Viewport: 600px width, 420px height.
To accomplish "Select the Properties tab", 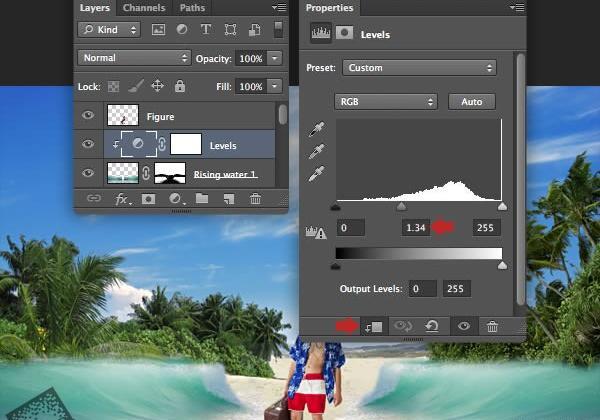I will pyautogui.click(x=329, y=8).
